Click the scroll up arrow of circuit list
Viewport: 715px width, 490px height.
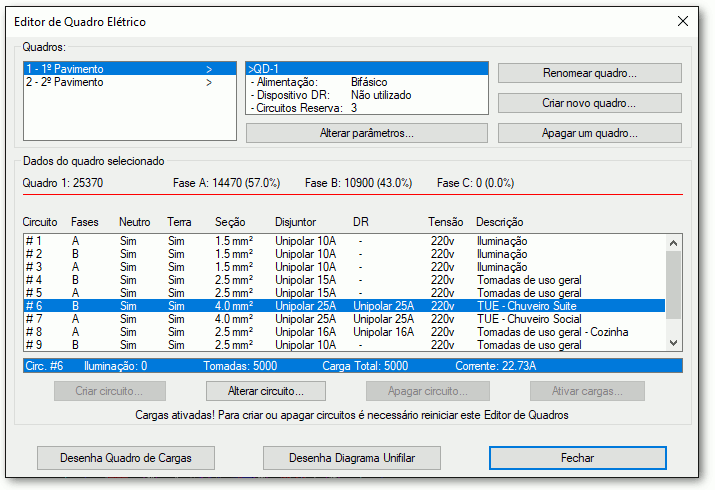click(674, 243)
